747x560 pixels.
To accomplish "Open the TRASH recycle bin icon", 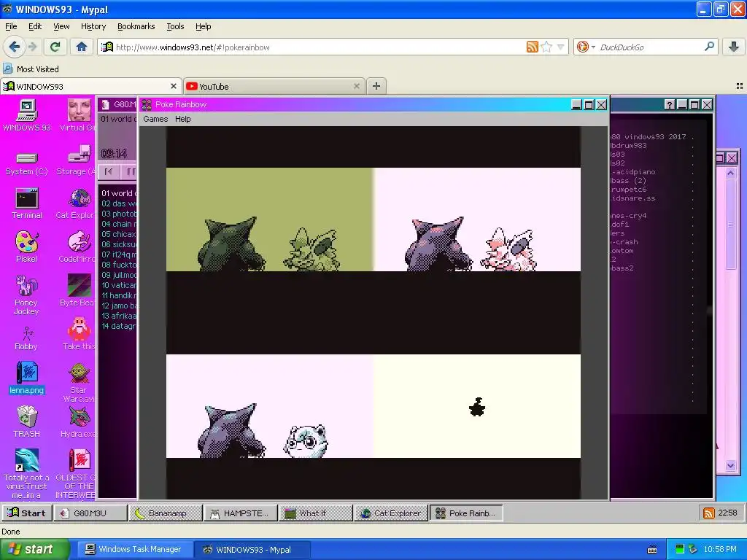I will (27, 421).
